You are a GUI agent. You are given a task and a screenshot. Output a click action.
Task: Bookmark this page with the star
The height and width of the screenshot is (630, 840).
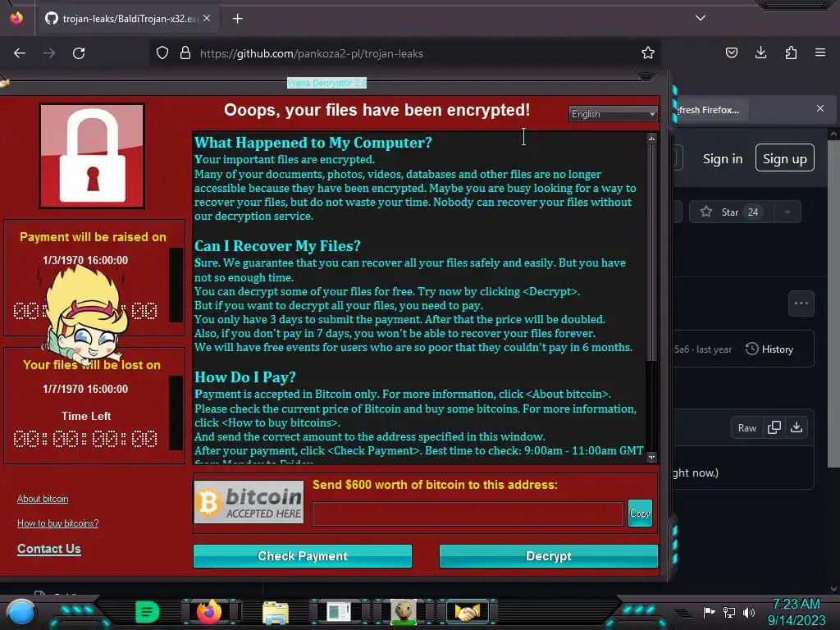coord(648,52)
